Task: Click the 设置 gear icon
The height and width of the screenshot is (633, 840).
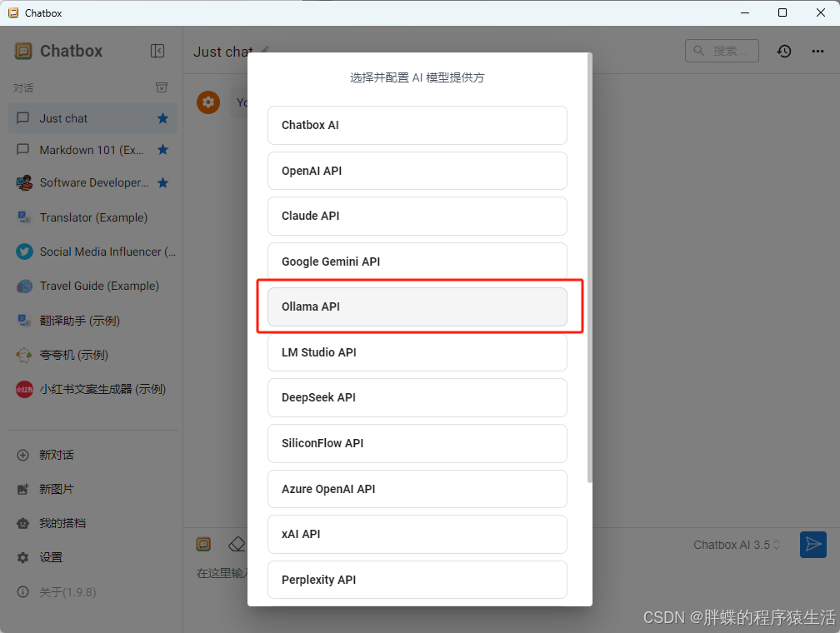Action: pyautogui.click(x=23, y=557)
